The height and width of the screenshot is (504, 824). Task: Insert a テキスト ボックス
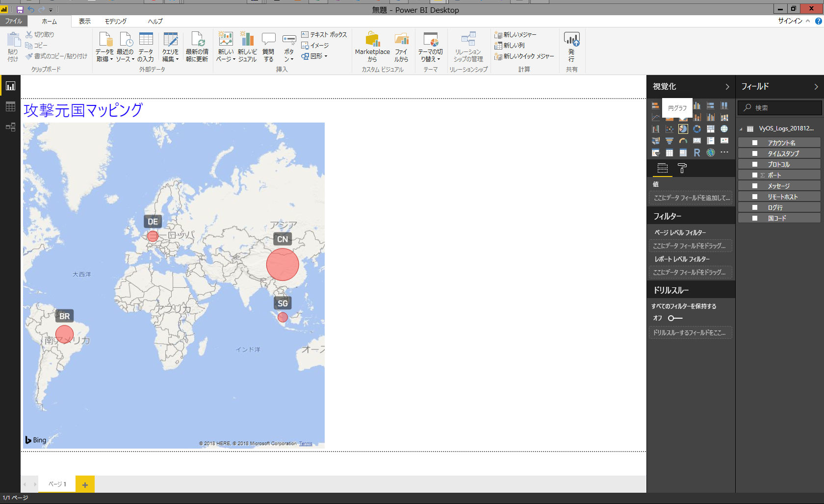coord(324,35)
